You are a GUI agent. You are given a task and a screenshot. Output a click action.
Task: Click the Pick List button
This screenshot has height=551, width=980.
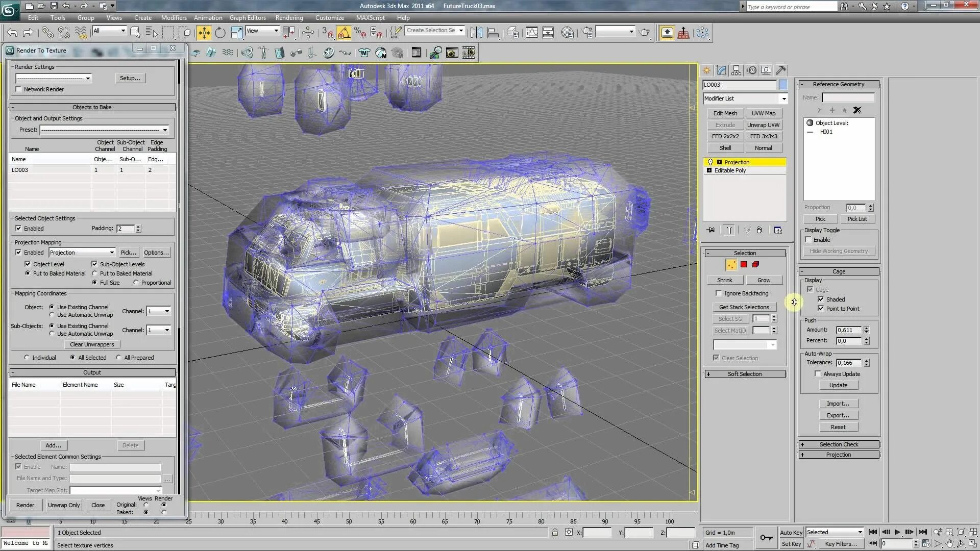857,219
